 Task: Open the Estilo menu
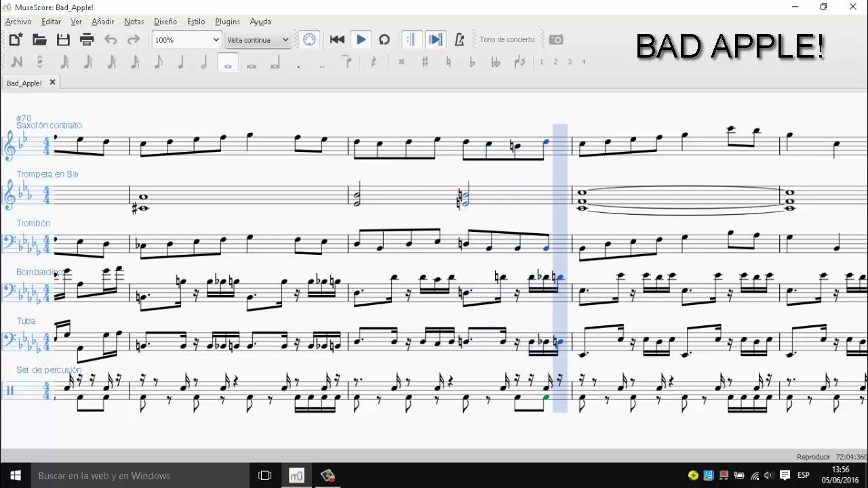tap(196, 22)
